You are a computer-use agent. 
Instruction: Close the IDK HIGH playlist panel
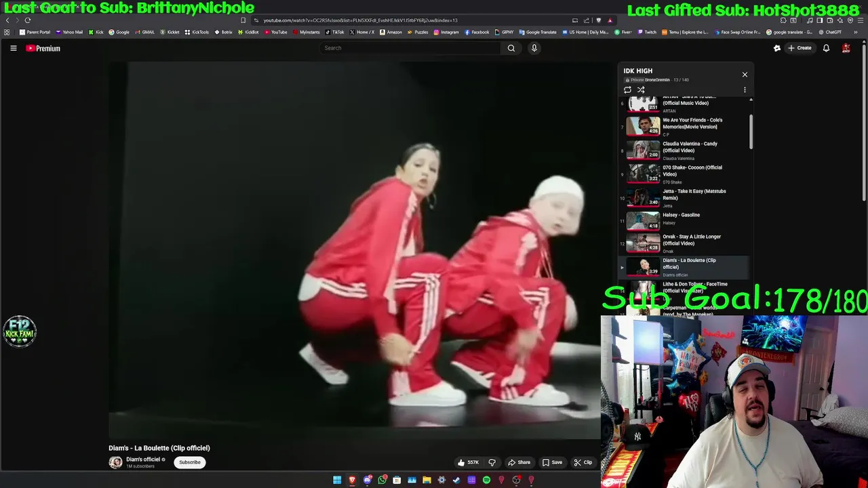pyautogui.click(x=745, y=75)
